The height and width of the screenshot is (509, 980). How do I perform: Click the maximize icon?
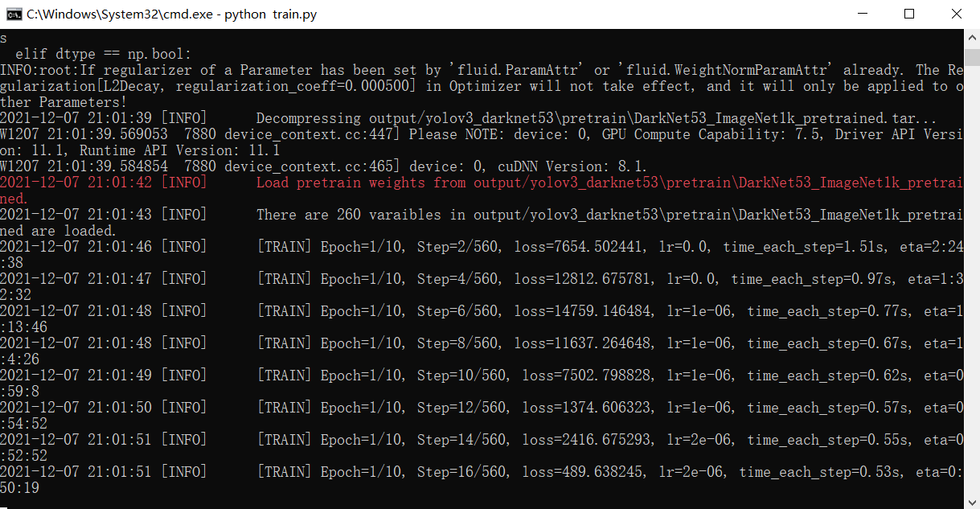click(909, 14)
